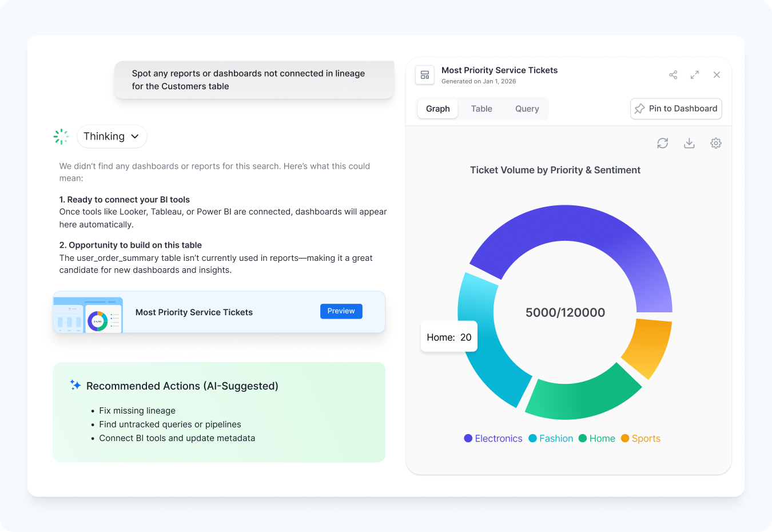The image size is (772, 532).
Task: Toggle Sports series in chart legend
Action: point(640,438)
